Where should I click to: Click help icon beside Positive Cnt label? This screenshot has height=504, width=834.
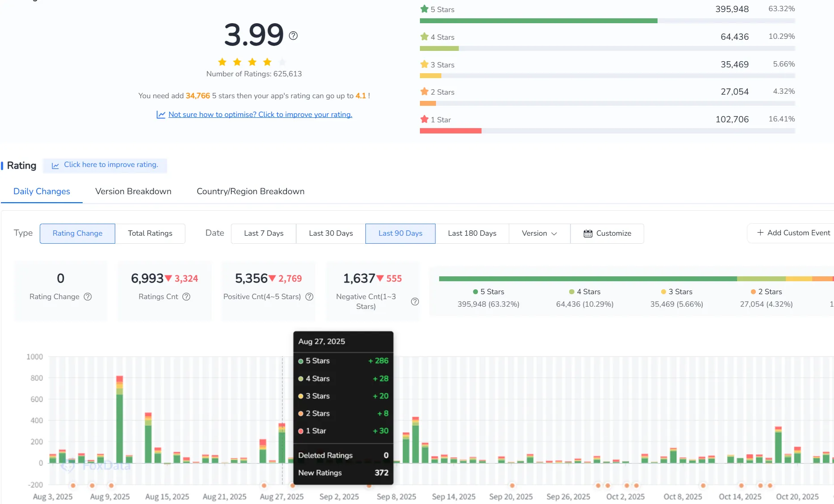pyautogui.click(x=309, y=297)
